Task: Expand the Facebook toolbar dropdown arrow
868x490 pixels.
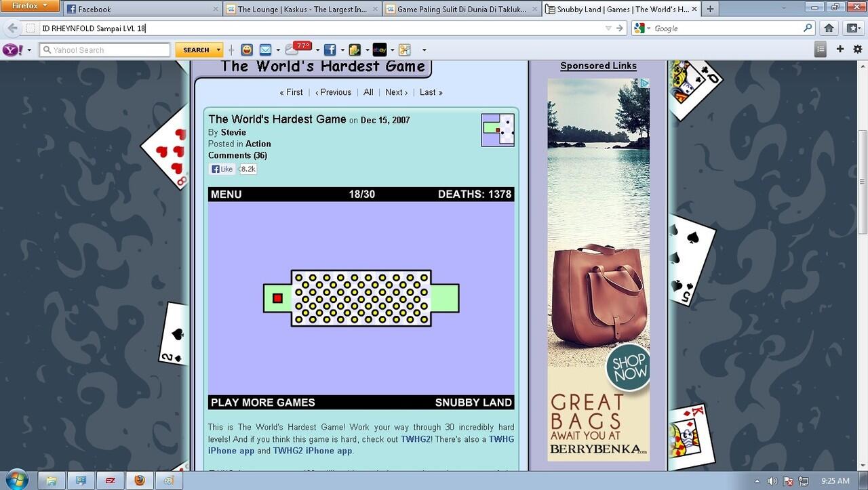Action: pos(342,50)
